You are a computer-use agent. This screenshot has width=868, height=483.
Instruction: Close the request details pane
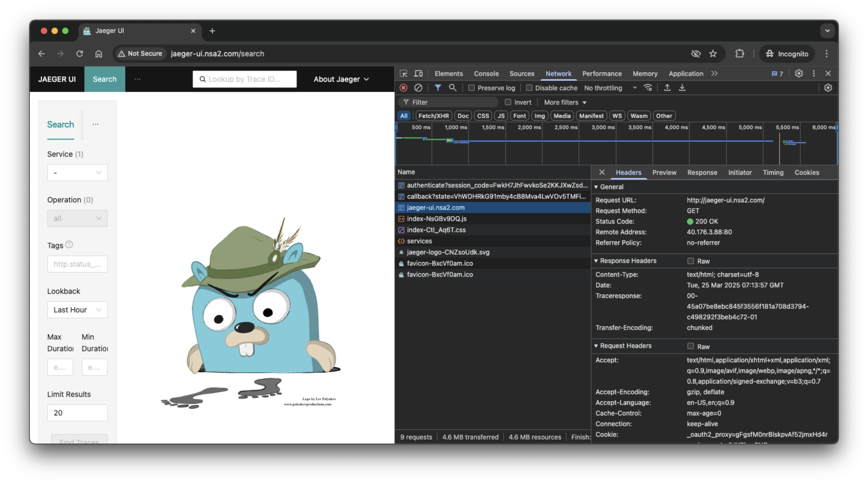(x=602, y=172)
